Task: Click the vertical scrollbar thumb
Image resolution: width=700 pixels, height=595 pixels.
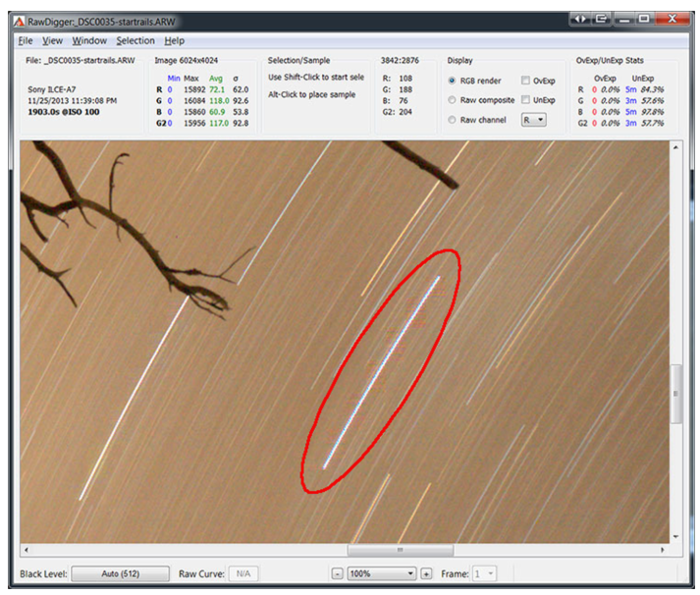Action: coord(676,393)
